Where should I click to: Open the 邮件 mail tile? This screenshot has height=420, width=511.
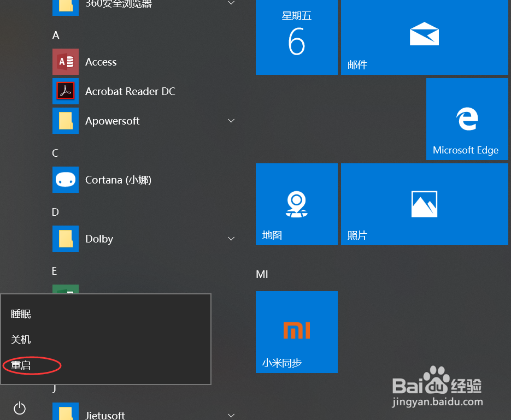point(424,37)
